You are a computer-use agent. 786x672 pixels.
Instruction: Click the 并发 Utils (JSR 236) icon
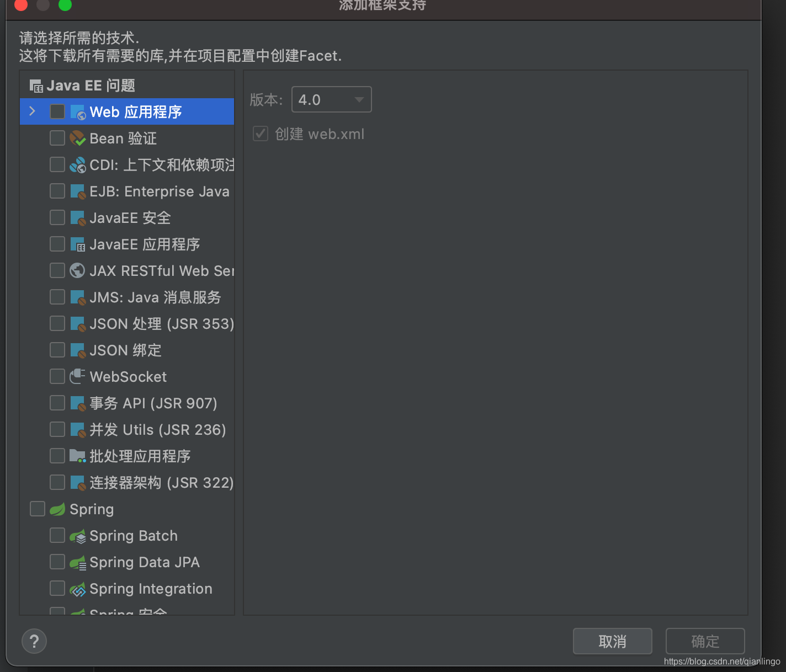pyautogui.click(x=78, y=430)
